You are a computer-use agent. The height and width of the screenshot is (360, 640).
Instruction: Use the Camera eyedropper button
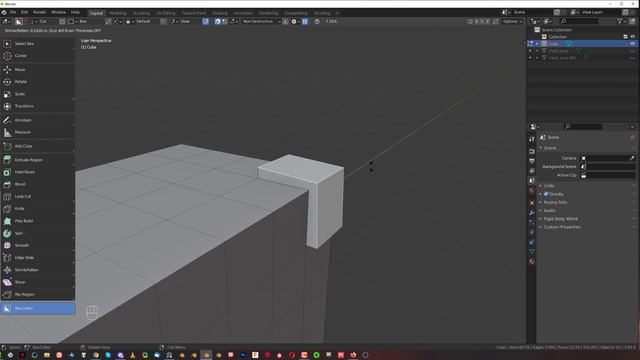click(632, 158)
